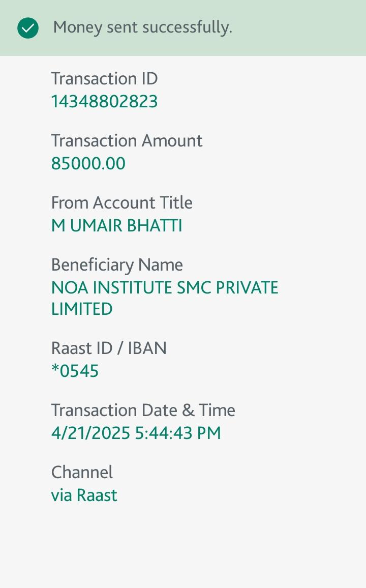
Task: Click the From Account Title label
Action: (121, 203)
